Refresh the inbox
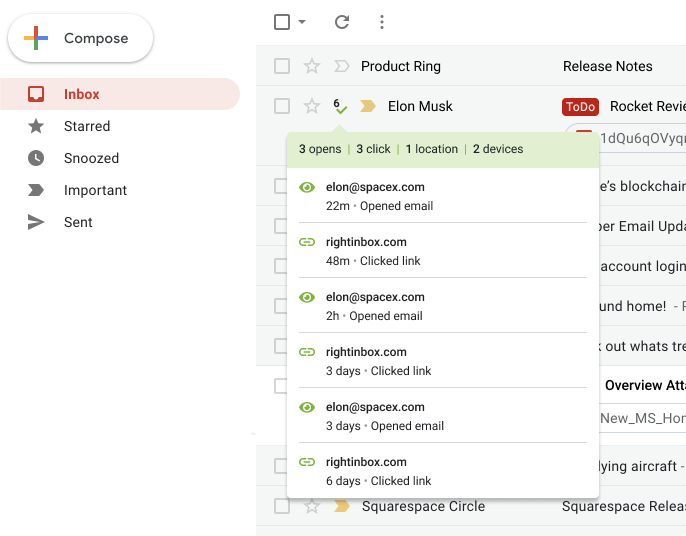The image size is (686, 536). (342, 22)
